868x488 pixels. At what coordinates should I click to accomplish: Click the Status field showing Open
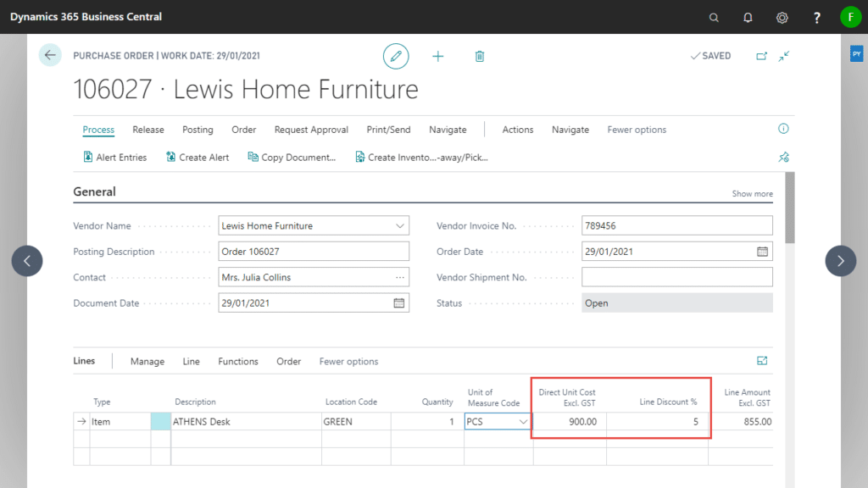pyautogui.click(x=677, y=303)
